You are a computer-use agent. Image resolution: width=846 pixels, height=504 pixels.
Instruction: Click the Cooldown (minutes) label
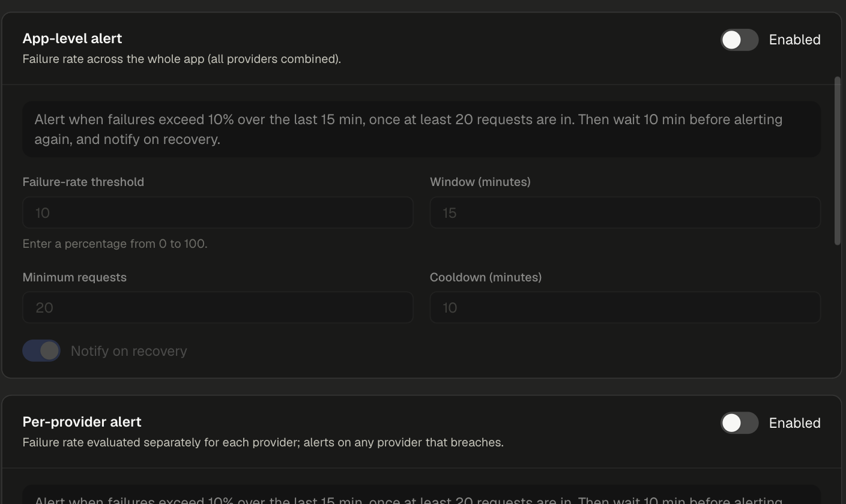[x=486, y=277]
